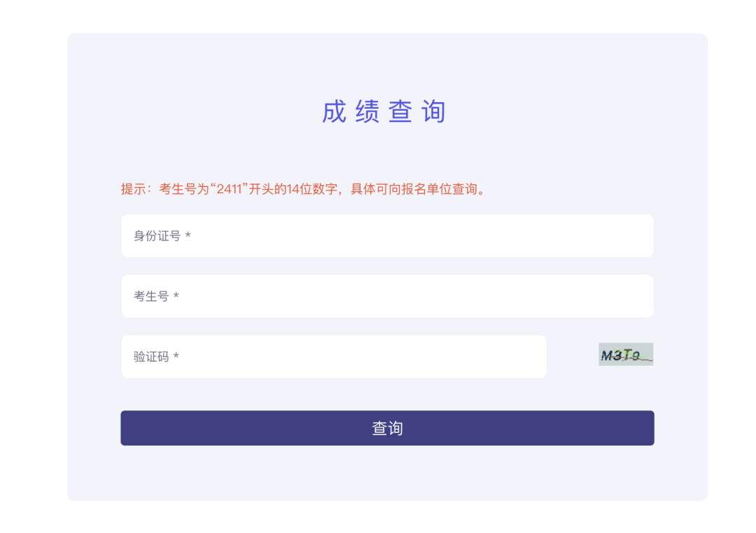Click the 验证码 placeholder label
The image size is (756, 533).
pyautogui.click(x=151, y=357)
